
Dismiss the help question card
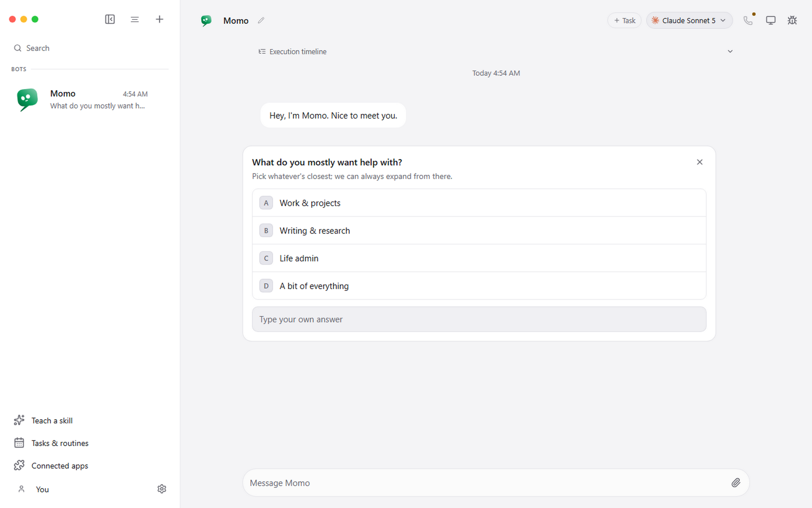(x=700, y=162)
